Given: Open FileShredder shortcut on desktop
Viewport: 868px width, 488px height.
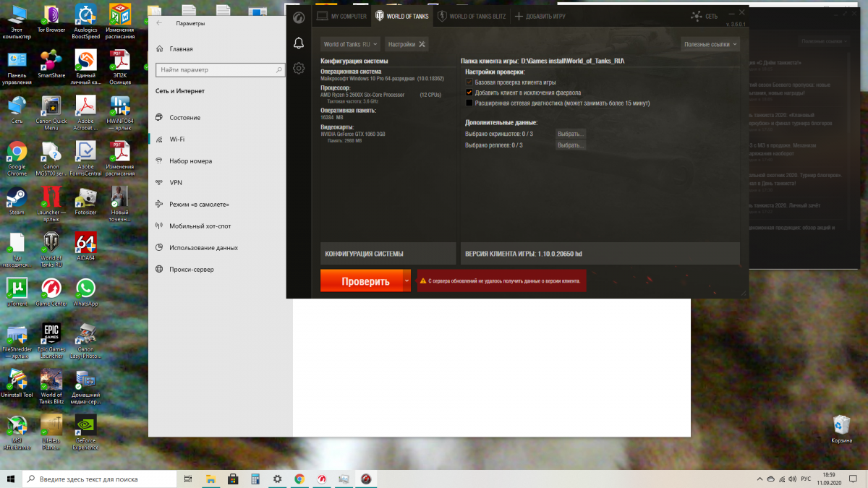Looking at the screenshot, I should pyautogui.click(x=17, y=341).
